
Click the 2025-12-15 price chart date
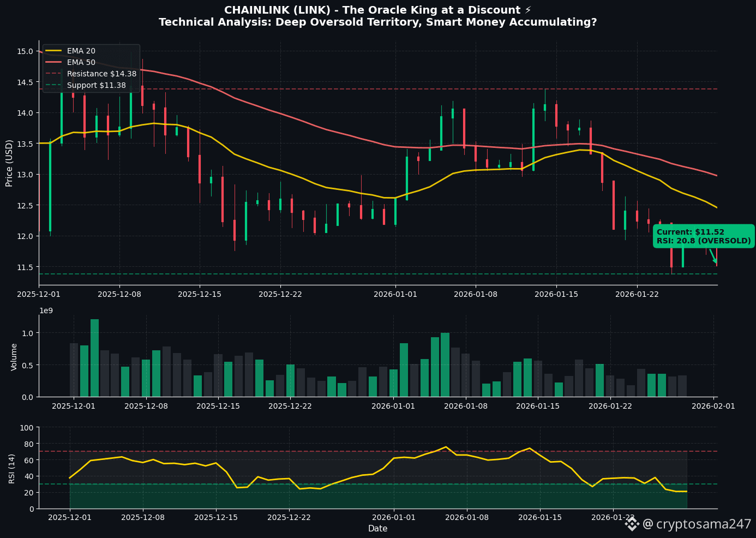click(x=200, y=294)
